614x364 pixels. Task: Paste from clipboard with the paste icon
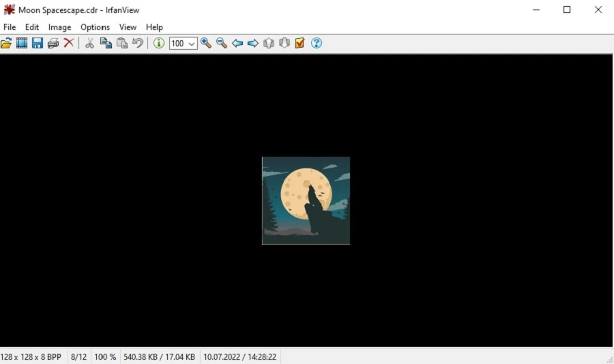122,43
